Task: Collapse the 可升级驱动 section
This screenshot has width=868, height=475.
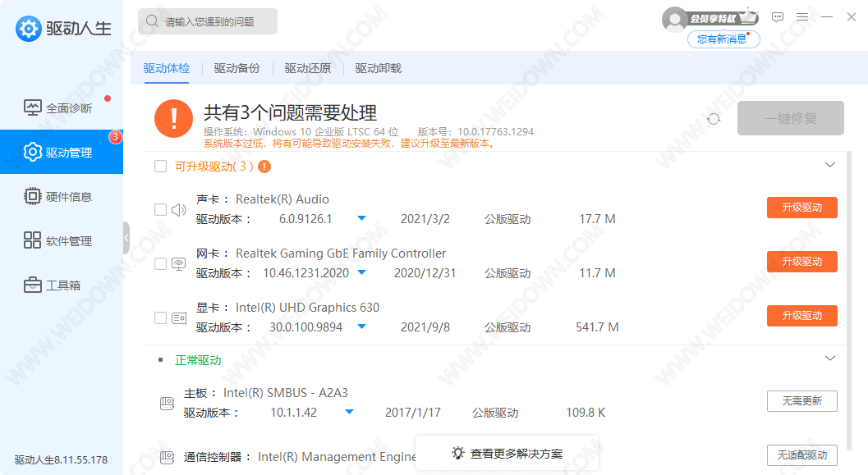Action: click(829, 165)
